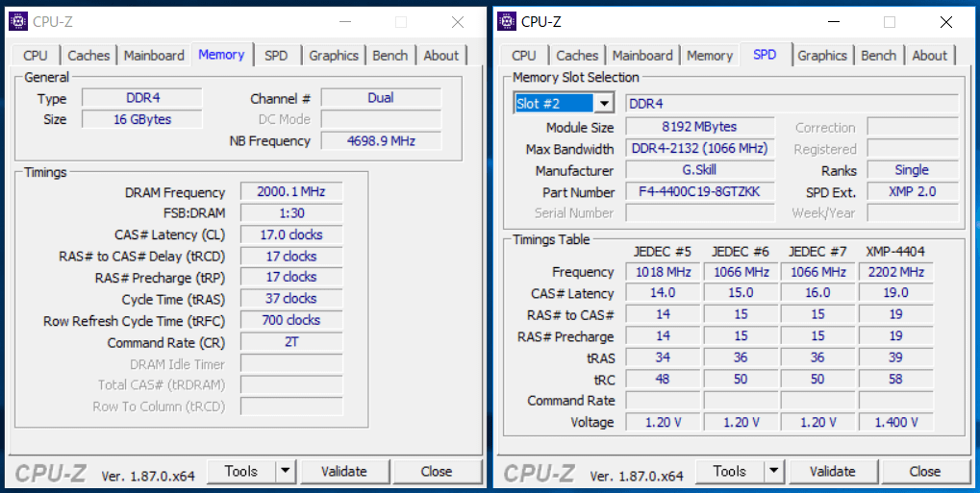Click Command Rate value 2T
This screenshot has height=493, width=980.
point(291,342)
